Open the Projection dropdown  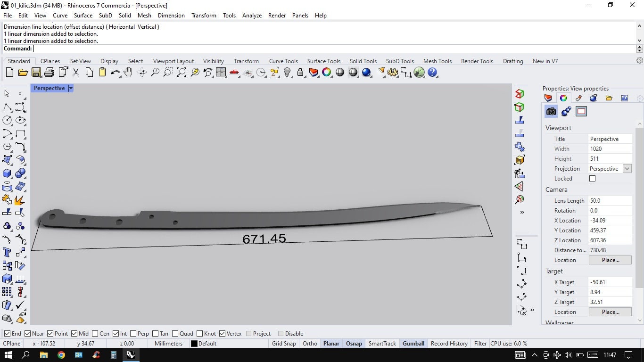point(627,168)
